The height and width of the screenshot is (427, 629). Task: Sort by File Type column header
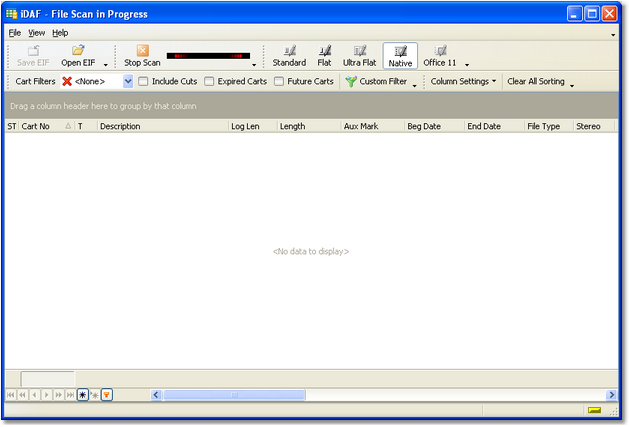549,126
